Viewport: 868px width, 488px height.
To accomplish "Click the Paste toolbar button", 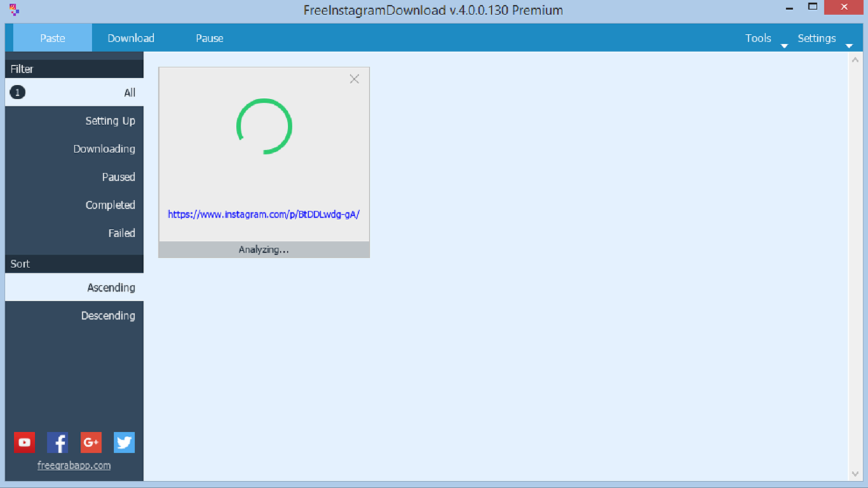I will tap(53, 38).
